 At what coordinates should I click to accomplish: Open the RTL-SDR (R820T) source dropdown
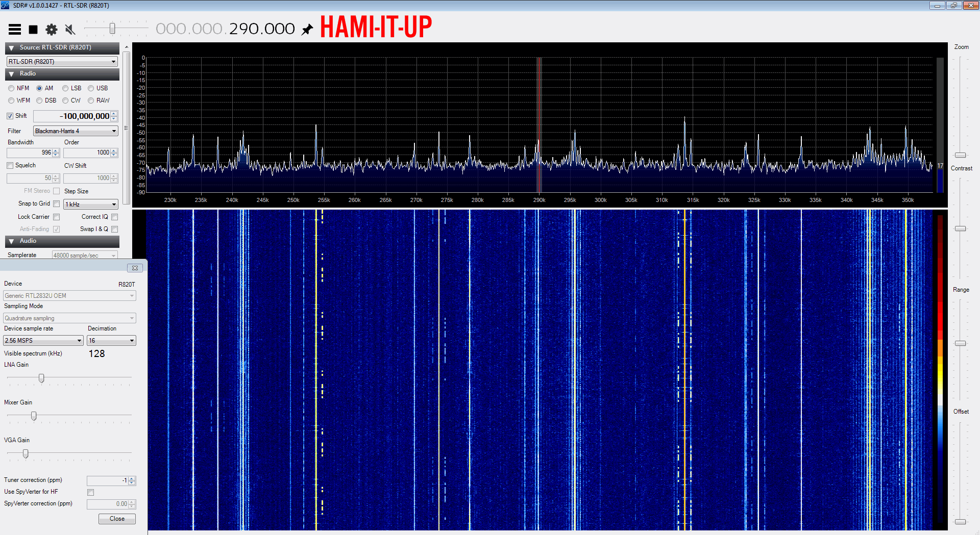(62, 62)
